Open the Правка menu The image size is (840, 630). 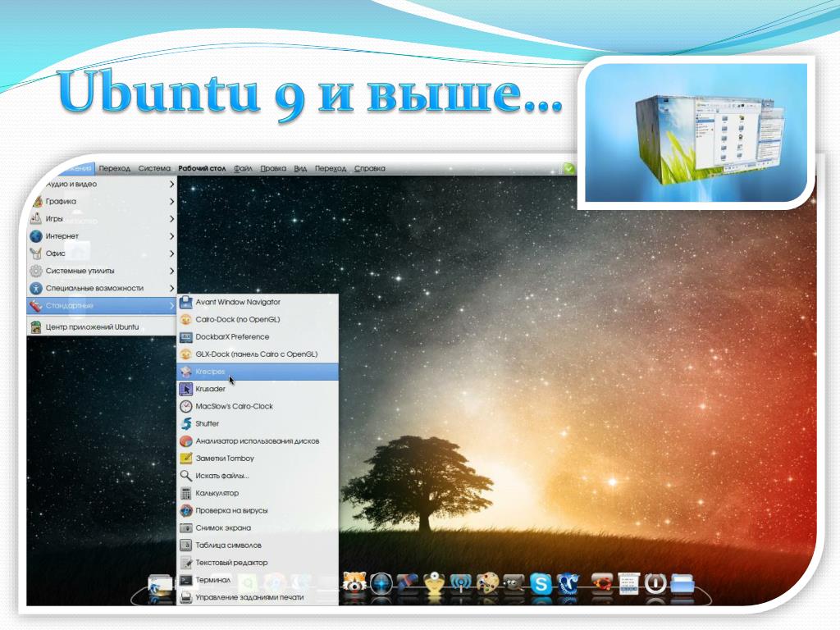tap(273, 168)
